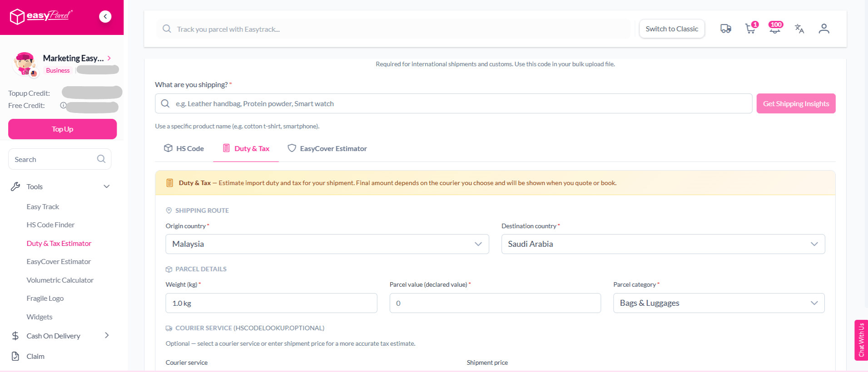Click the sidebar search magnifier icon
868x372 pixels.
click(x=101, y=159)
